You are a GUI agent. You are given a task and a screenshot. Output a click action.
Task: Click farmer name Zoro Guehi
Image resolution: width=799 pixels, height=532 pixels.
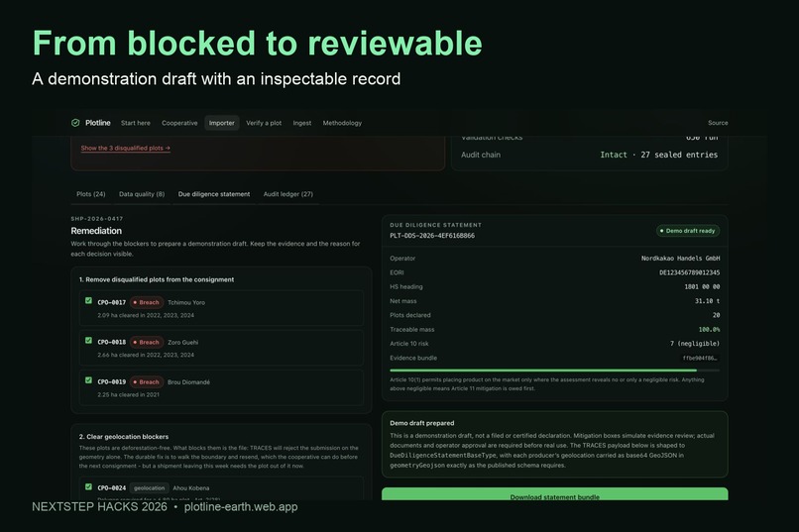coord(183,342)
